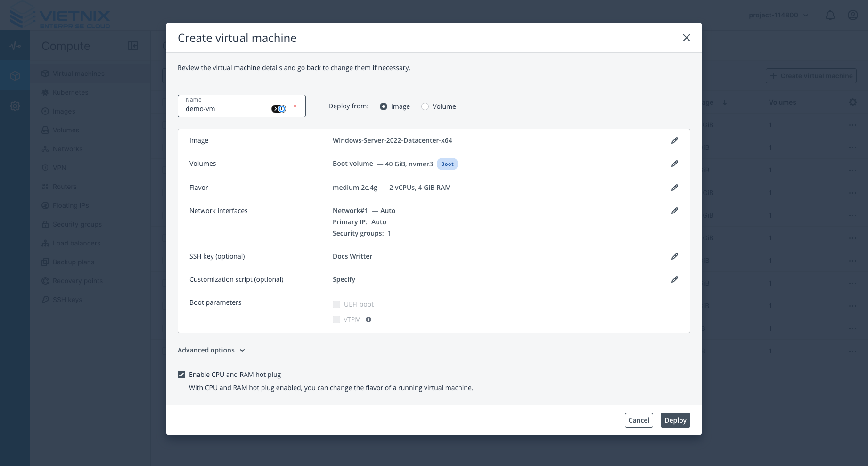Open Volumes in the Compute sidebar
This screenshot has height=466, width=868.
click(x=90, y=130)
